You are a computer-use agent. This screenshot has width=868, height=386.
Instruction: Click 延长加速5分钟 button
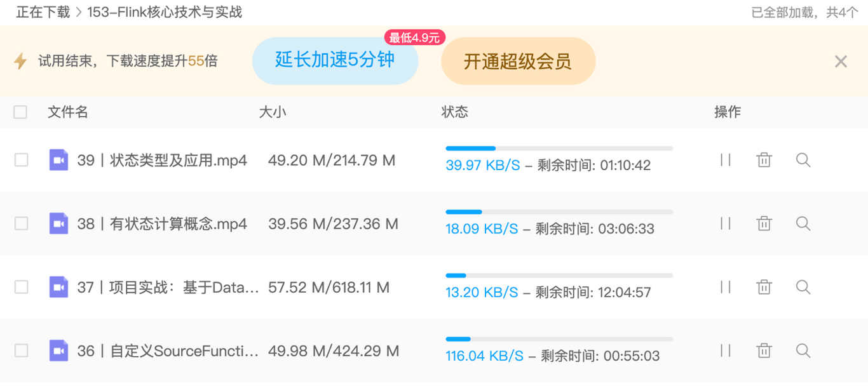click(335, 60)
